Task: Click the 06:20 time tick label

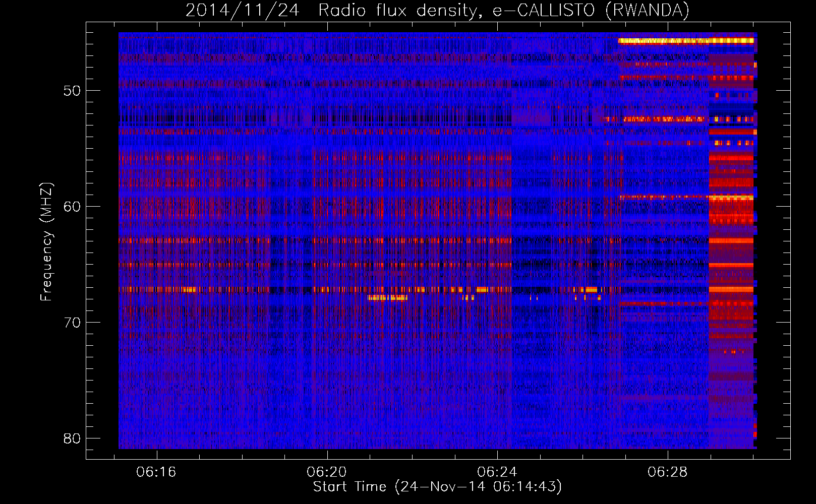Action: point(327,472)
